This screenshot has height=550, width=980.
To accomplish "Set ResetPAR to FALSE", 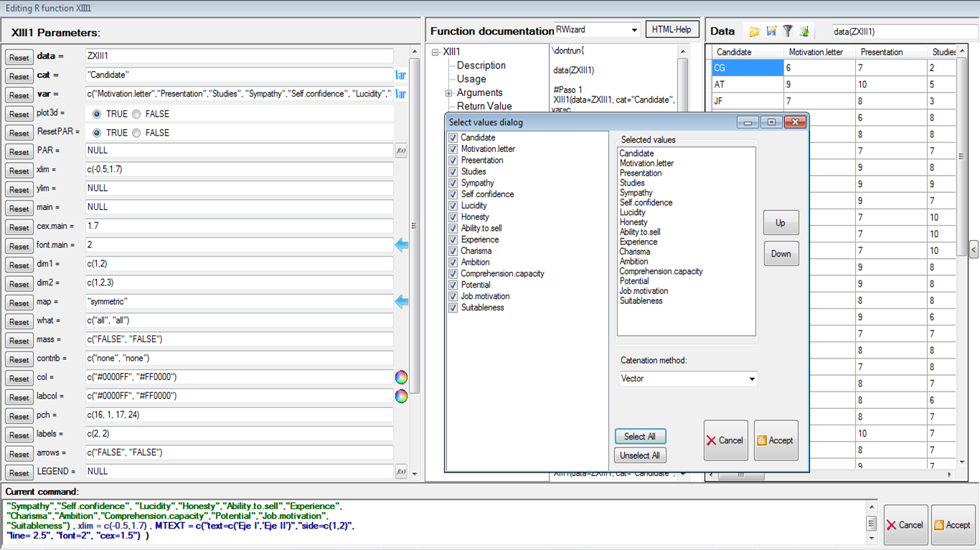I will [x=136, y=133].
